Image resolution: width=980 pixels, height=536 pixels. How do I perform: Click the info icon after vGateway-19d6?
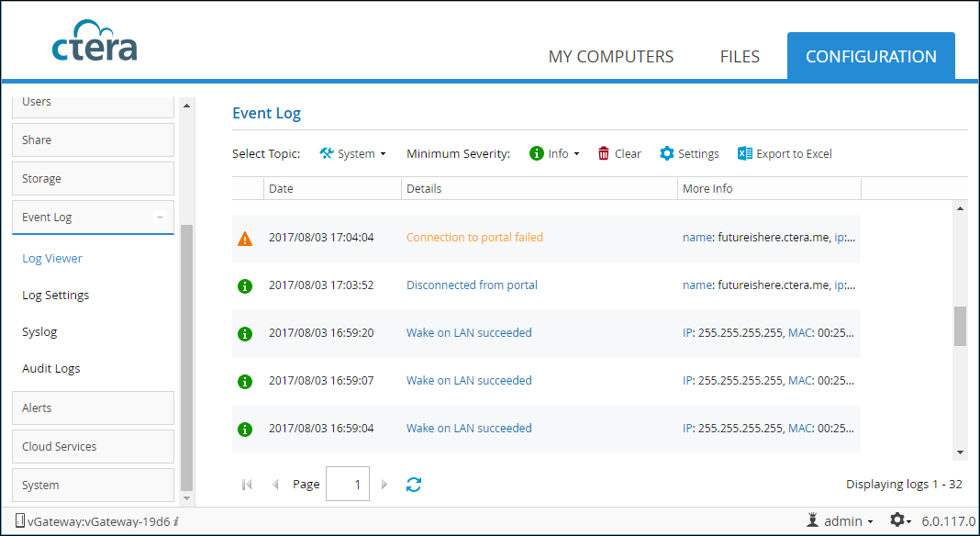click(176, 521)
